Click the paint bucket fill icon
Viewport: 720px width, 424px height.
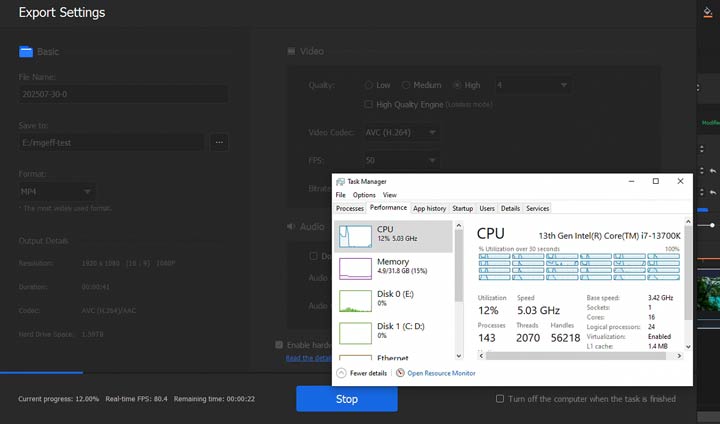point(708,12)
